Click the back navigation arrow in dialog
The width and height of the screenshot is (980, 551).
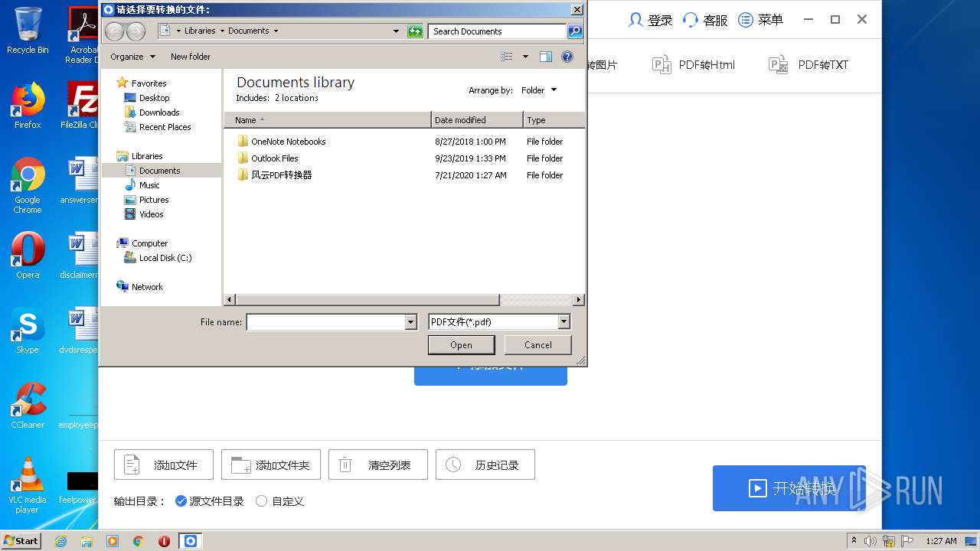pos(114,31)
